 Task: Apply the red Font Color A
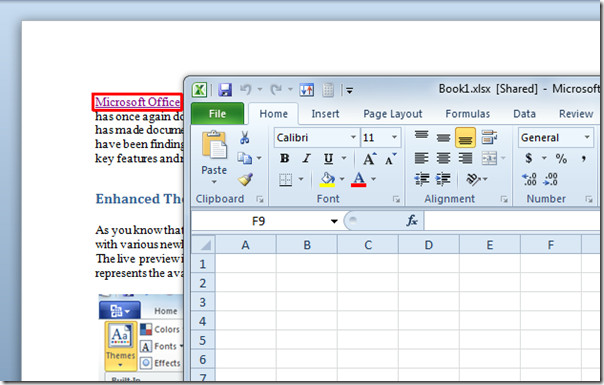pos(359,180)
